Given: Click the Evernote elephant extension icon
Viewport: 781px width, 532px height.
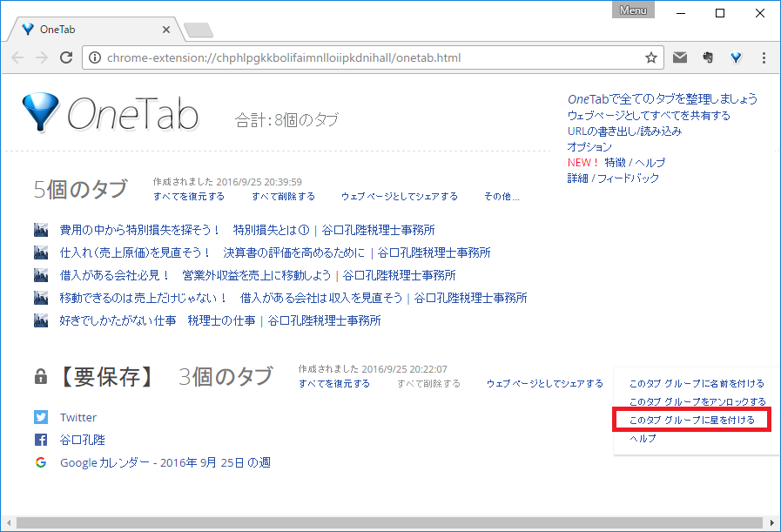Looking at the screenshot, I should (708, 58).
